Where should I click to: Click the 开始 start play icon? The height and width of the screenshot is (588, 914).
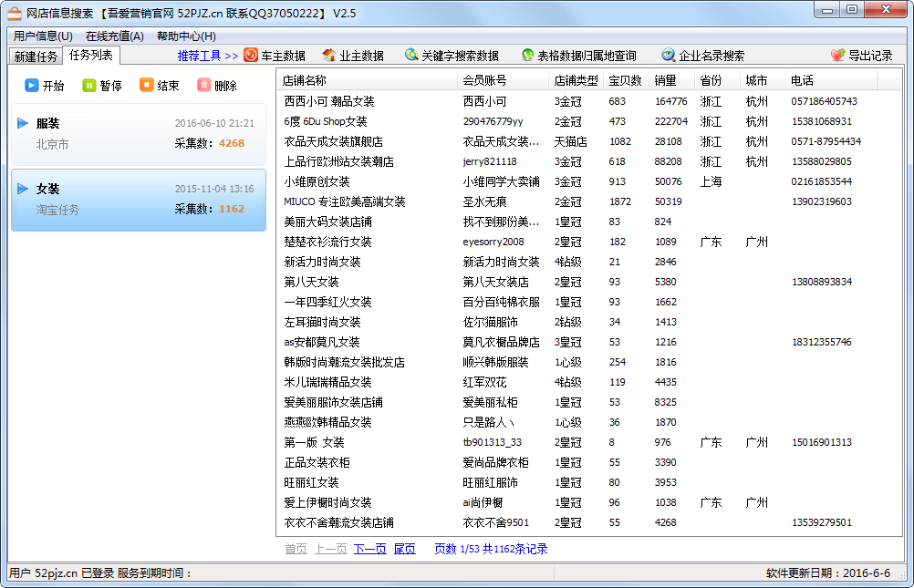click(32, 86)
